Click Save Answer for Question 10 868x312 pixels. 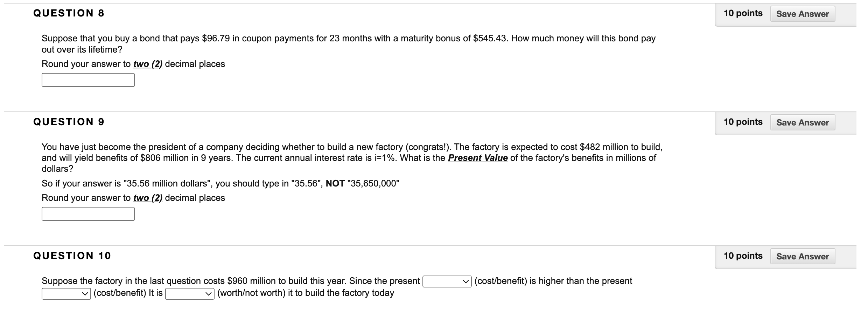(802, 256)
